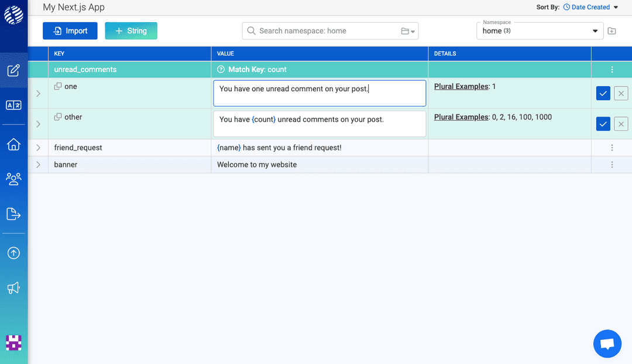Expand the friend_request row
Image resolution: width=632 pixels, height=364 pixels.
click(38, 148)
